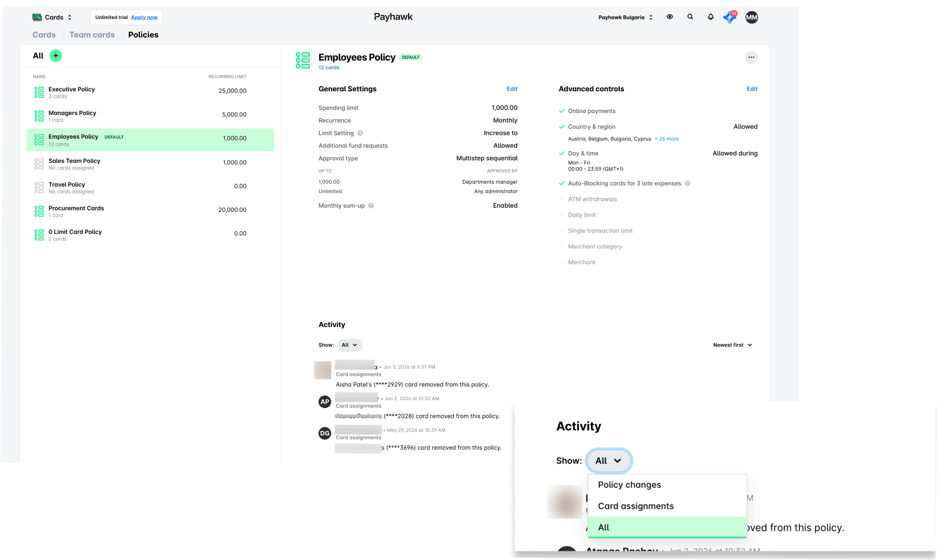Screen dimensions: 939x560
Task: Click the Limit Setting help icon
Action: [360, 133]
